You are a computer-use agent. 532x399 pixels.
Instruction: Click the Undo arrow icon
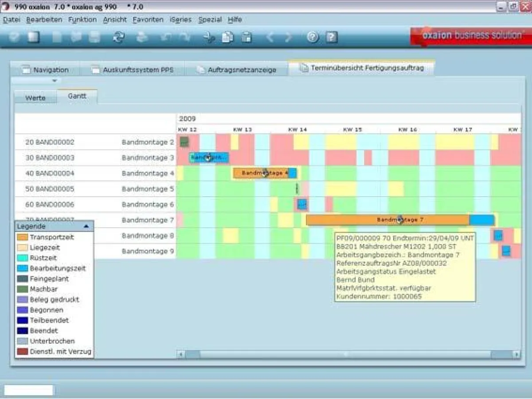tap(165, 38)
